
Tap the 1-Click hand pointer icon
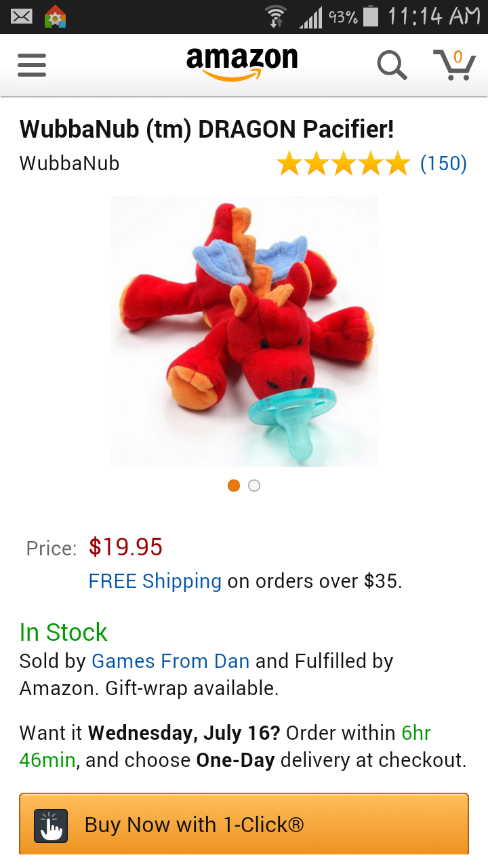[51, 826]
